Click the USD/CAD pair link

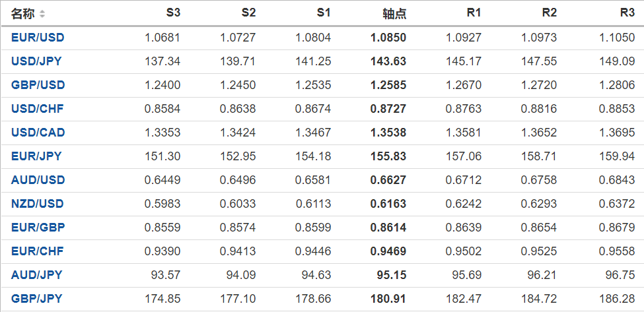click(38, 133)
